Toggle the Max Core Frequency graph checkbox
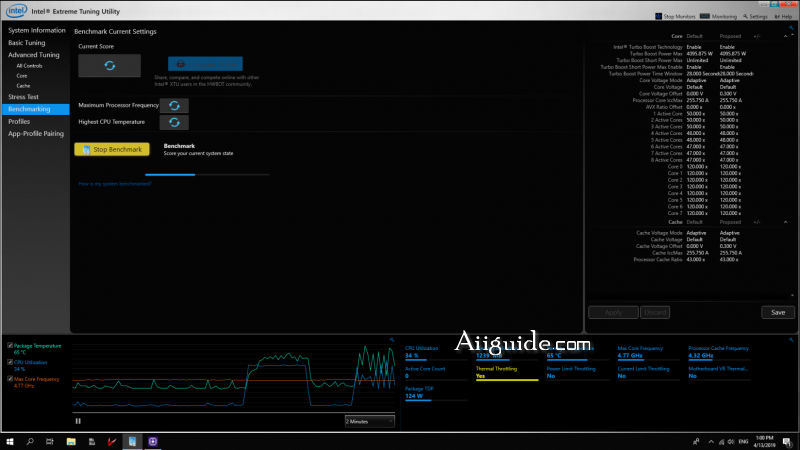This screenshot has width=800, height=450. click(10, 379)
